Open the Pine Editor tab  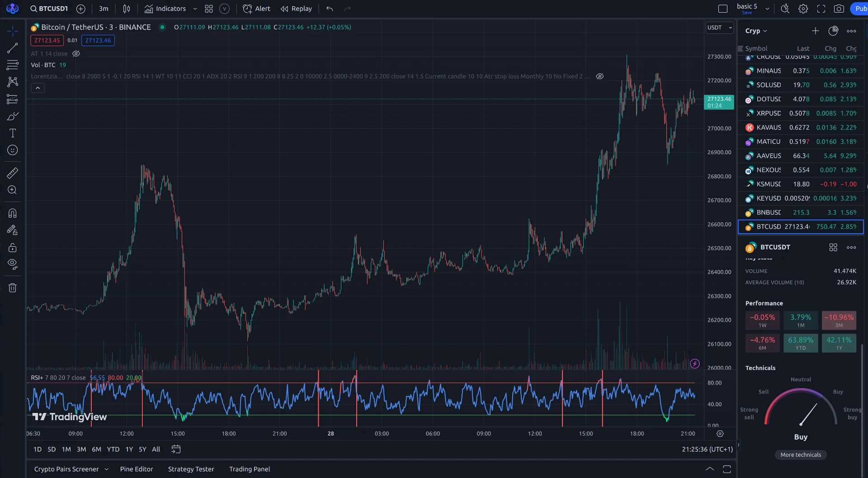coord(137,469)
